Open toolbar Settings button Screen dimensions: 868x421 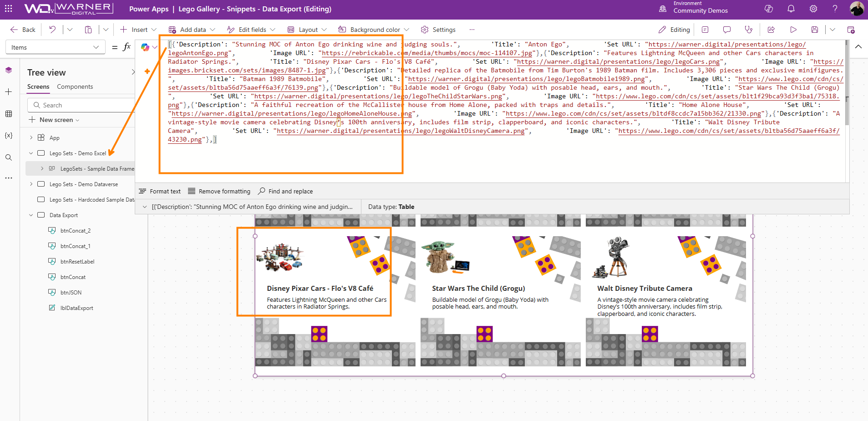tap(438, 30)
